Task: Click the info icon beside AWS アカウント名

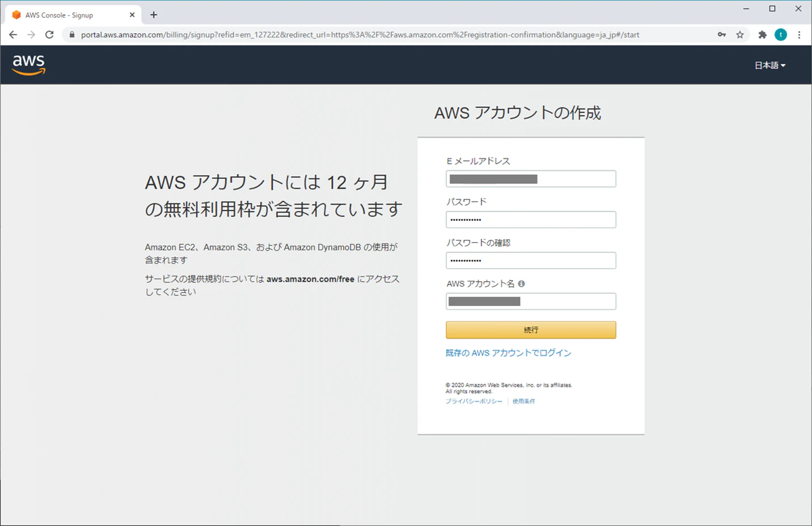Action: [x=521, y=284]
